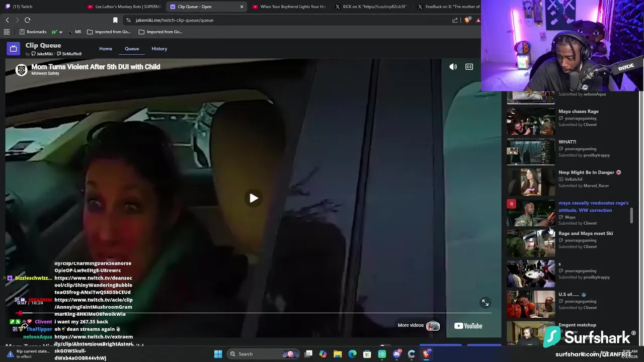
Task: Open the apps grid icon in bookmarks bar
Action: [x=7, y=32]
